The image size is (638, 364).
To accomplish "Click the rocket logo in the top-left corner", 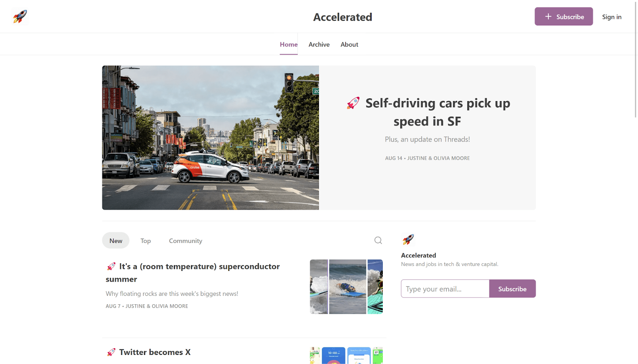I will point(20,16).
